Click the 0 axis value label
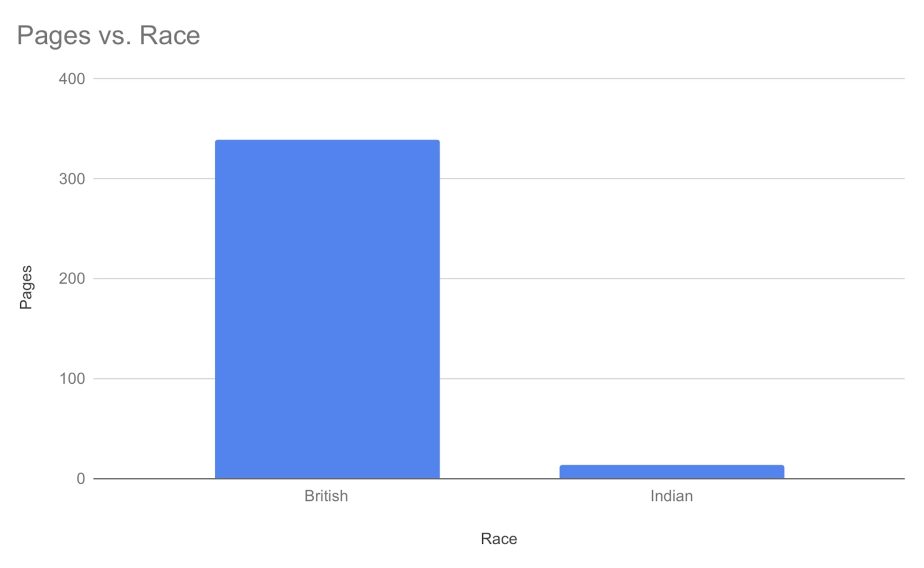This screenshot has width=924, height=568. point(81,478)
